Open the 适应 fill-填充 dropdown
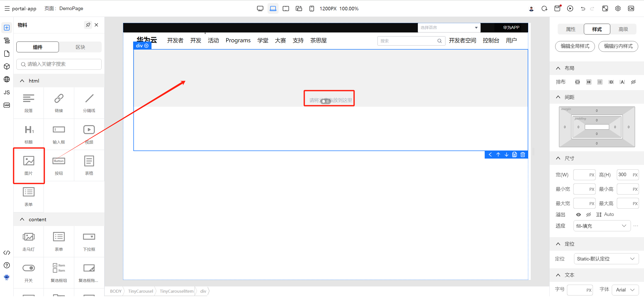This screenshot has width=644, height=299. [602, 226]
